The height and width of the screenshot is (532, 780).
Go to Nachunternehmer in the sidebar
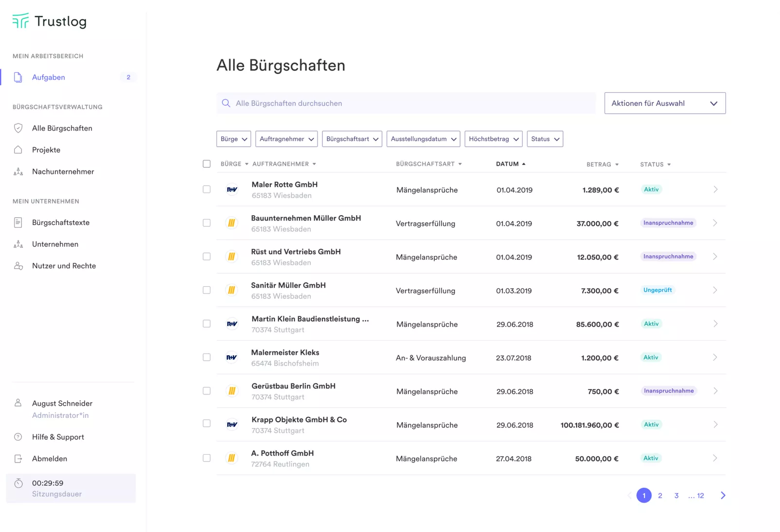pos(63,172)
